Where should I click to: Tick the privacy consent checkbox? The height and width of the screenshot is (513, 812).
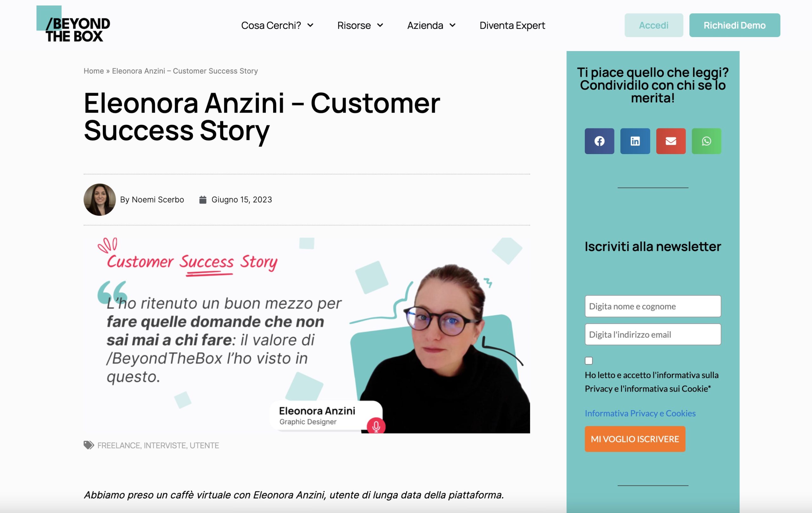click(x=588, y=360)
